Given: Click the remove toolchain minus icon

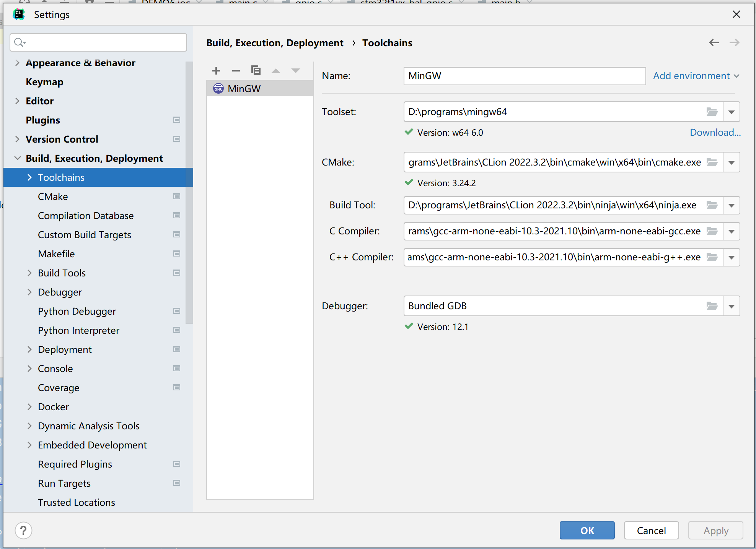Looking at the screenshot, I should [236, 71].
